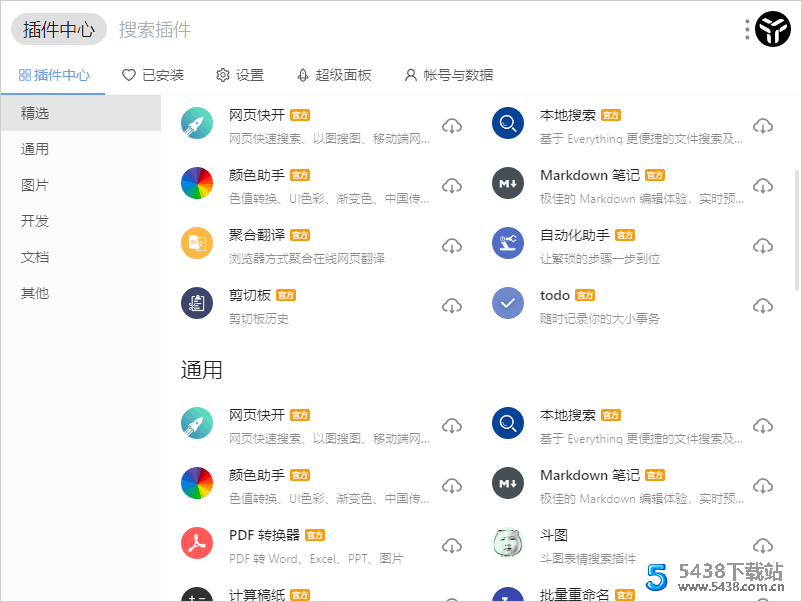Open the 网页快开 rocket plugin icon
Image resolution: width=802 pixels, height=602 pixels.
(x=197, y=124)
